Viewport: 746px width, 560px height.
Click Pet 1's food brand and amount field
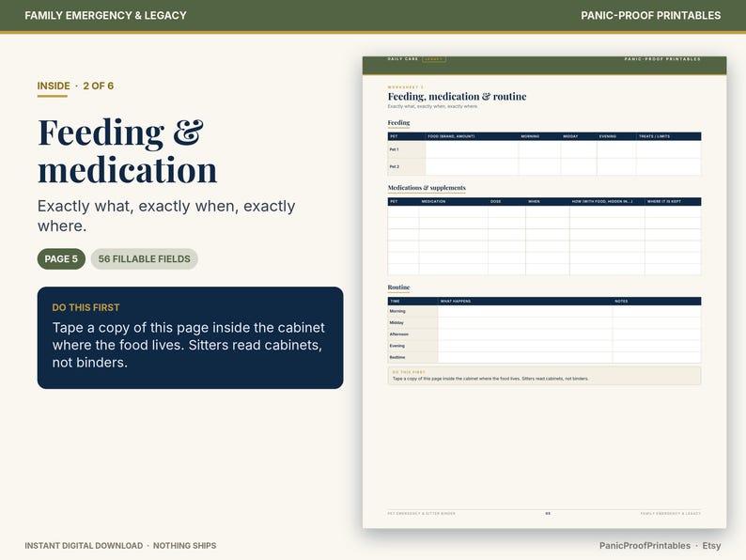[472, 149]
